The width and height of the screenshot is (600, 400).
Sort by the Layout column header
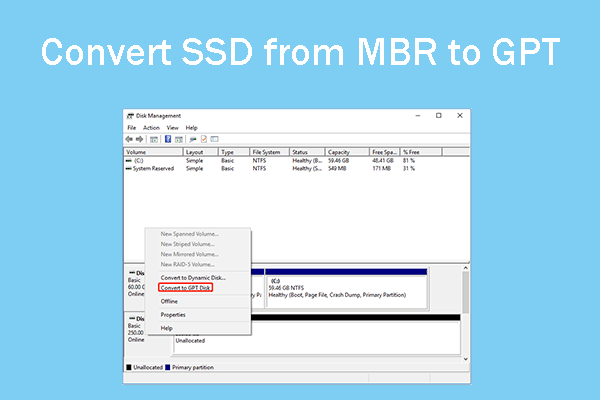pos(201,152)
